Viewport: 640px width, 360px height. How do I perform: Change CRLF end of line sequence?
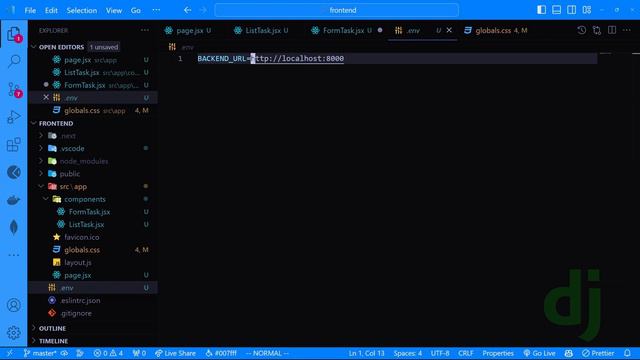(465, 353)
